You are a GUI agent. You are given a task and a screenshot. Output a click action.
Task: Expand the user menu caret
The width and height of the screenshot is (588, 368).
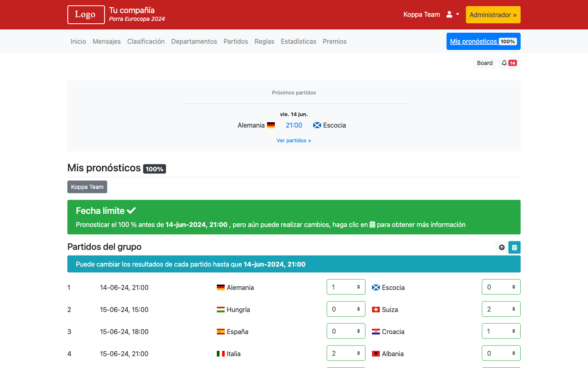click(458, 14)
